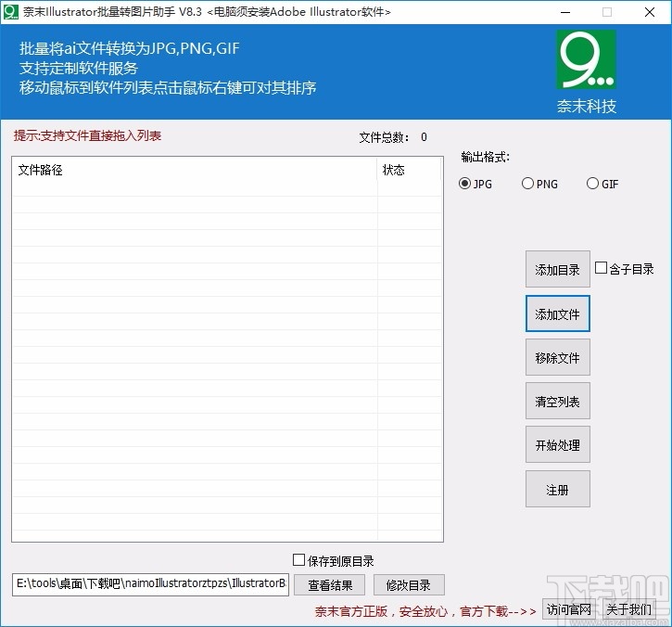Open the 关于我们 about dialog

point(628,609)
